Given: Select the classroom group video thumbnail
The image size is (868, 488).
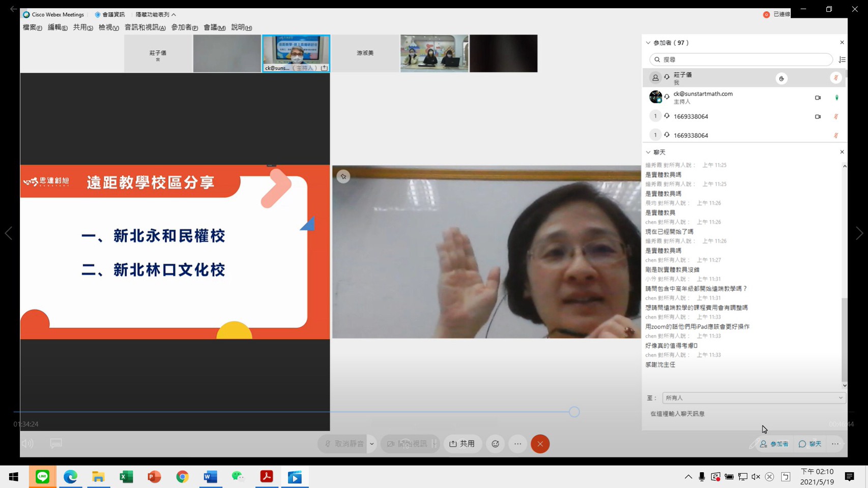Looking at the screenshot, I should point(435,53).
